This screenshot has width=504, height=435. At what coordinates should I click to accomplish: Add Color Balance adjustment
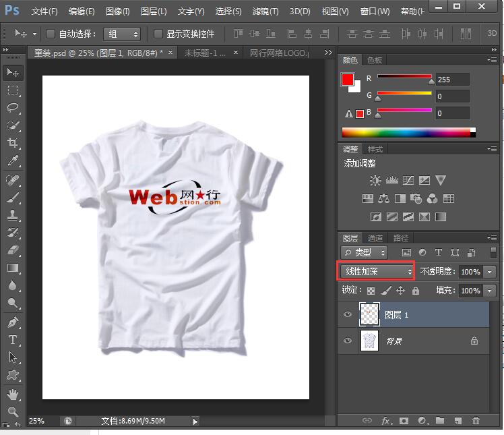pyautogui.click(x=383, y=198)
